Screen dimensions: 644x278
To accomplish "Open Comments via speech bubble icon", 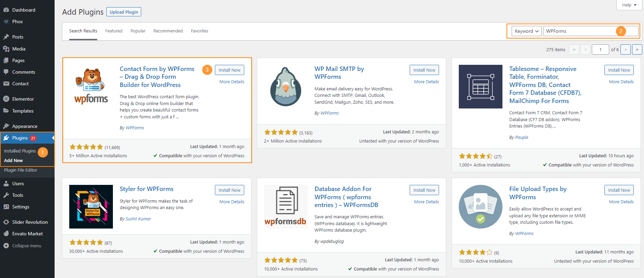I will coord(6,72).
